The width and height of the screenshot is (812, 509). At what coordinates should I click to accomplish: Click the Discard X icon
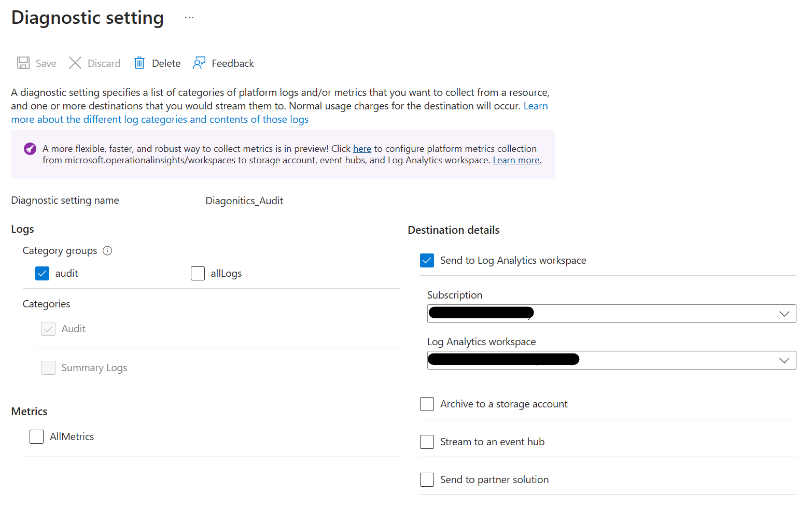pyautogui.click(x=75, y=63)
